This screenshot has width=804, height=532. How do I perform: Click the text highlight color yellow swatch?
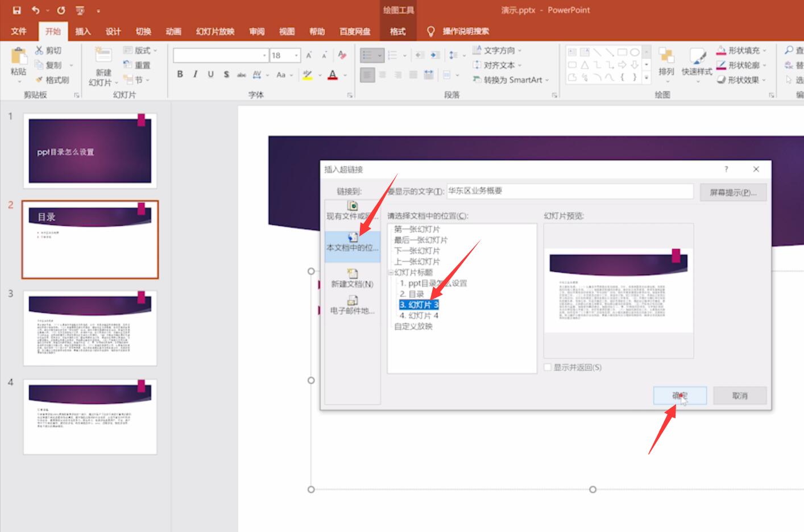pyautogui.click(x=308, y=74)
